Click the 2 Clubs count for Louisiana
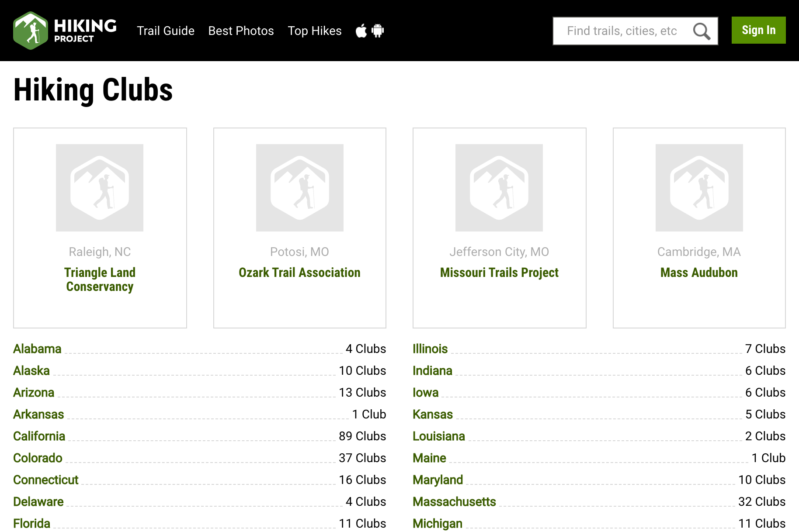The width and height of the screenshot is (799, 532). click(x=766, y=436)
